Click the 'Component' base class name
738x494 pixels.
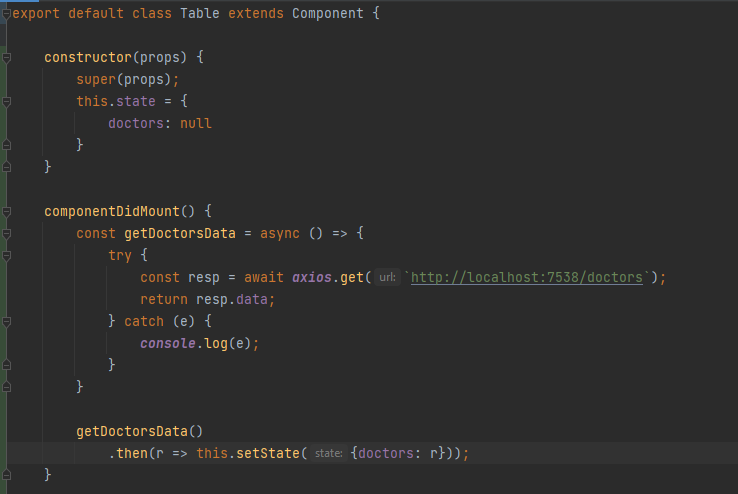click(328, 14)
